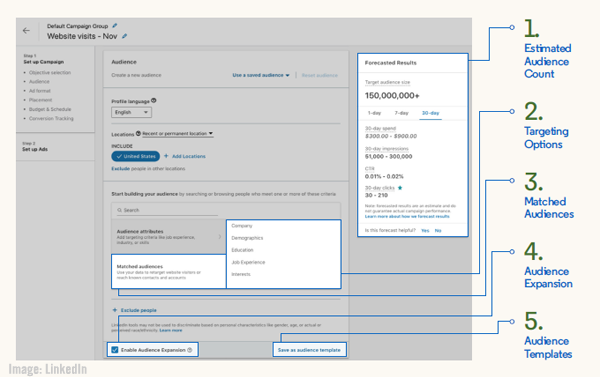The image size is (600, 377).
Task: Click Reset audience link
Action: pos(320,75)
